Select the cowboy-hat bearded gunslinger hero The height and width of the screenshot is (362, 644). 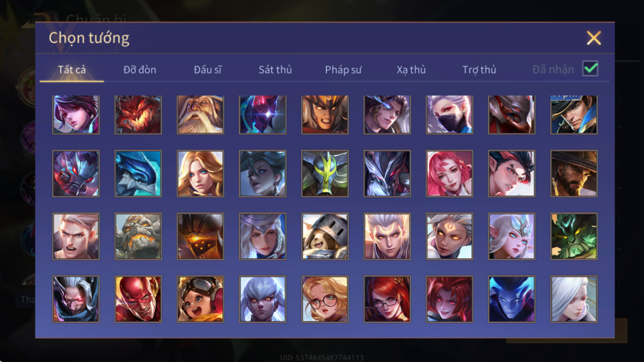tap(574, 173)
